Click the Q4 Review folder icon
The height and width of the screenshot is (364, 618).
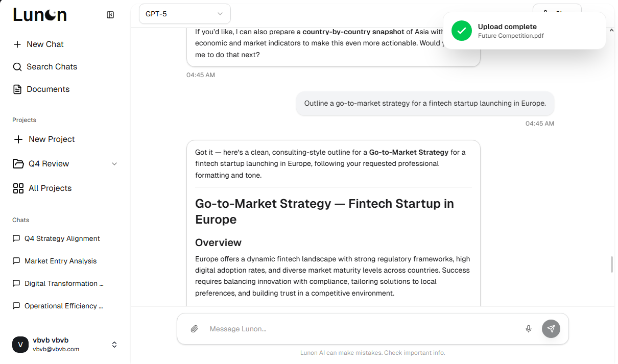[18, 164]
